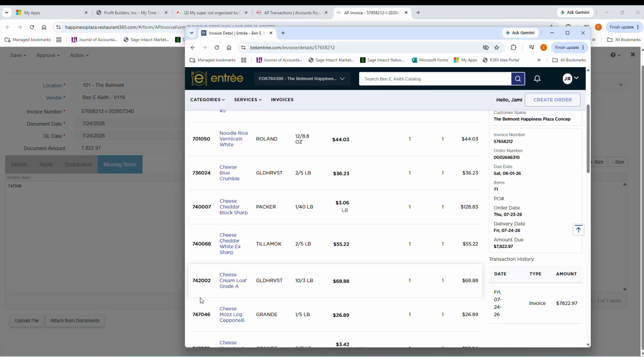Open the Cheese Mozz Log Cepponelli link

coord(232,315)
